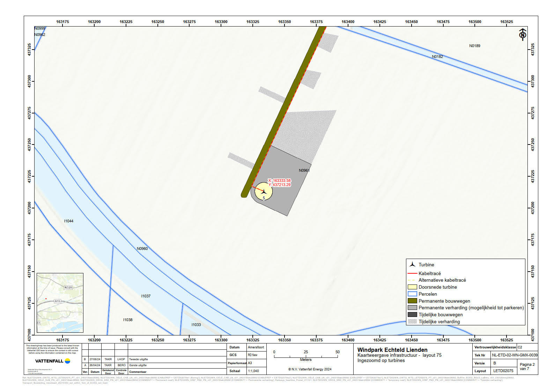Click the north arrow compass symbol
This screenshot has width=554, height=392.
pyautogui.click(x=523, y=35)
